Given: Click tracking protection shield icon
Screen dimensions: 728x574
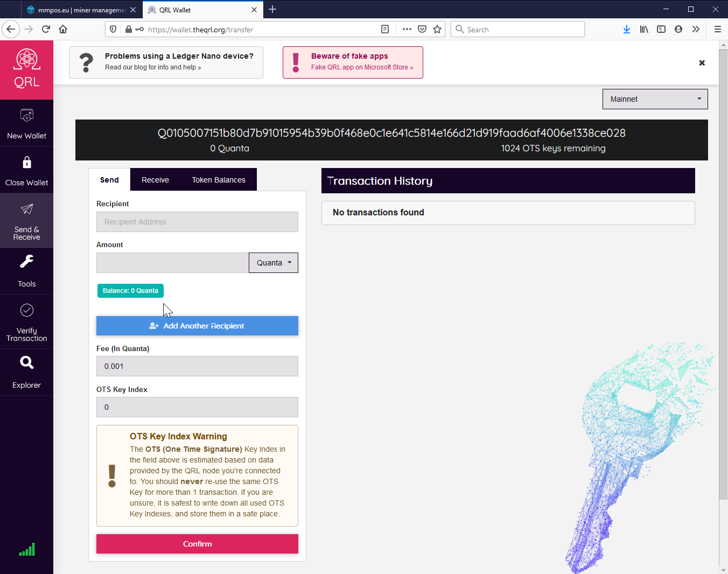Looking at the screenshot, I should coord(113,29).
